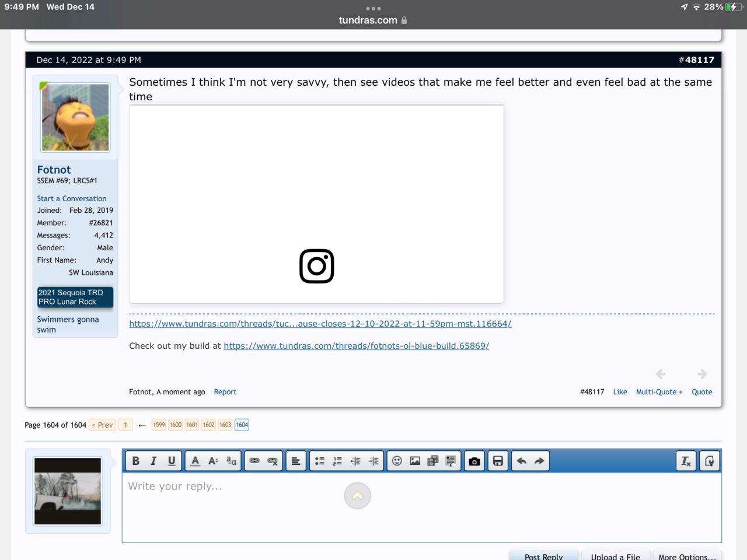747x560 pixels.
Task: Tap the location arrow status icon
Action: coord(684,7)
